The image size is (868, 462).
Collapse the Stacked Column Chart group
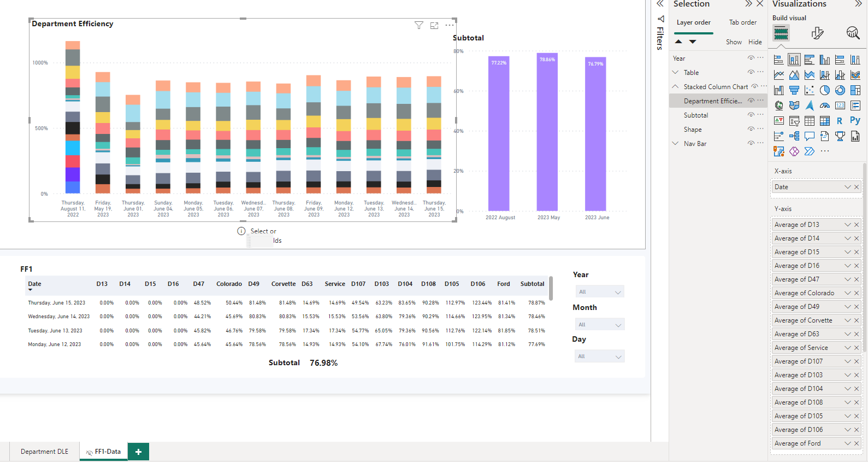pyautogui.click(x=675, y=86)
